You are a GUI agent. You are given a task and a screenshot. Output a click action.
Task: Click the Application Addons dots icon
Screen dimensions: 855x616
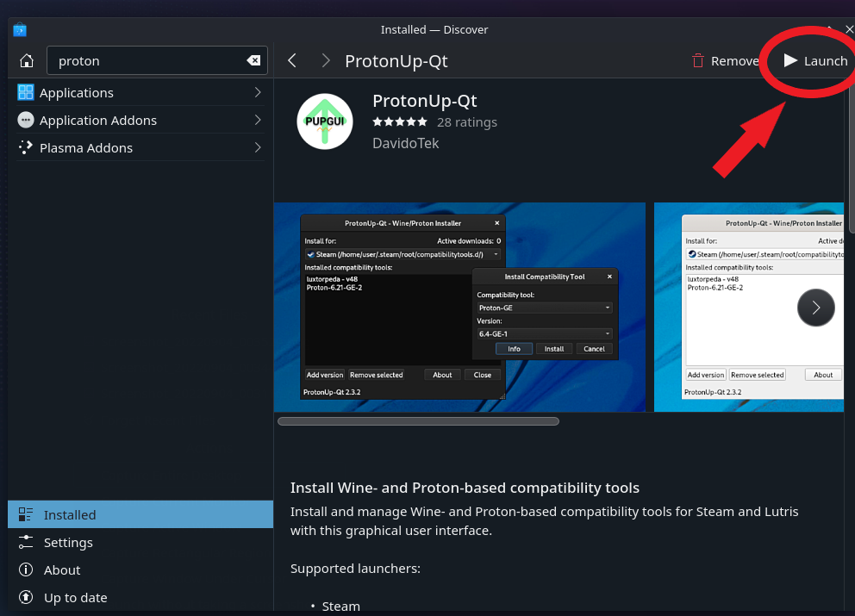[x=26, y=120]
